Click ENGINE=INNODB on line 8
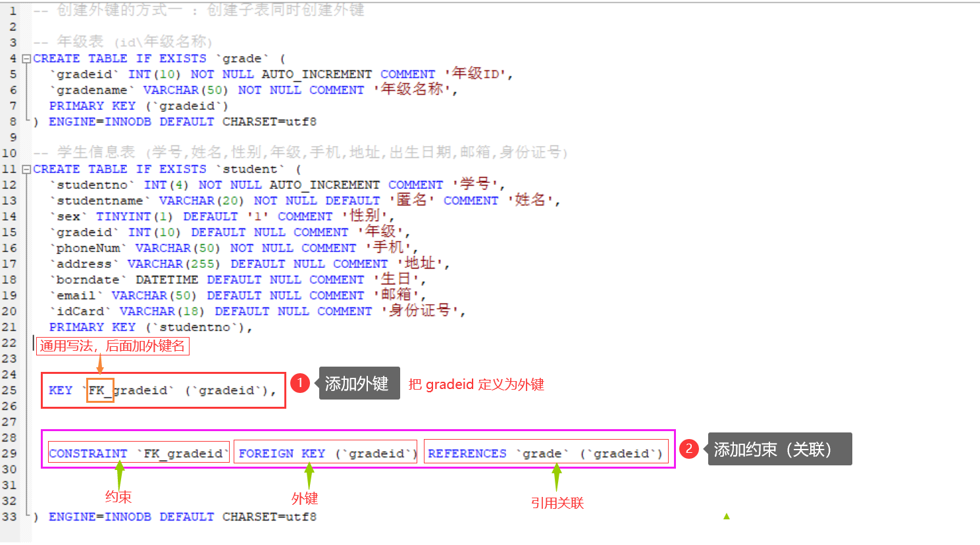The height and width of the screenshot is (545, 980). coord(100,122)
